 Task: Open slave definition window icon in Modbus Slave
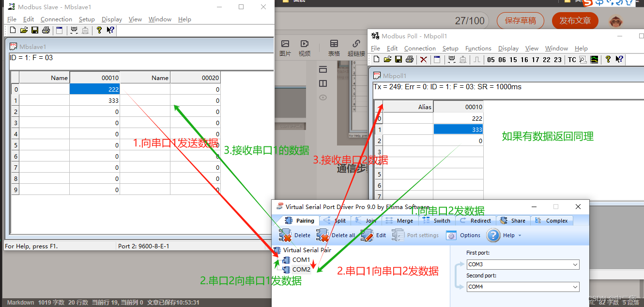click(x=59, y=30)
